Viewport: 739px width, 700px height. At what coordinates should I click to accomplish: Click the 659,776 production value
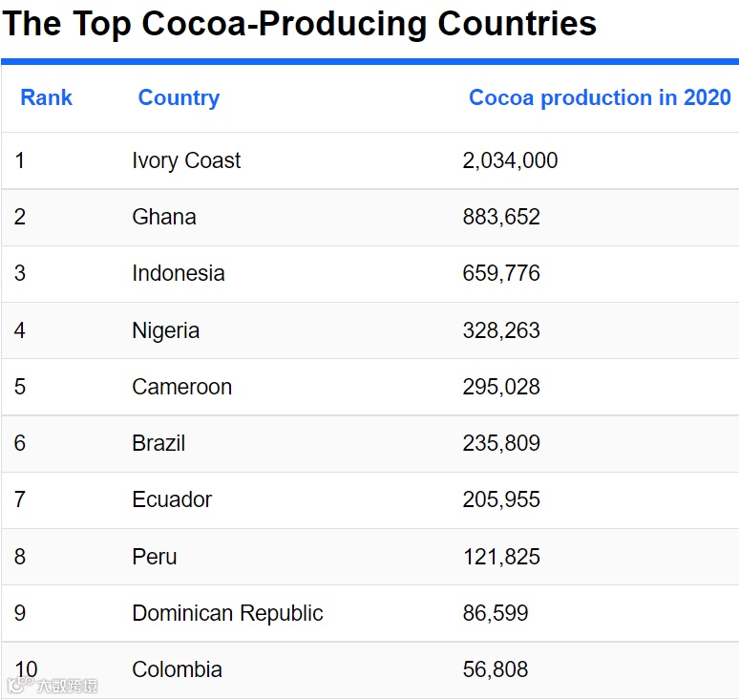pyautogui.click(x=501, y=273)
